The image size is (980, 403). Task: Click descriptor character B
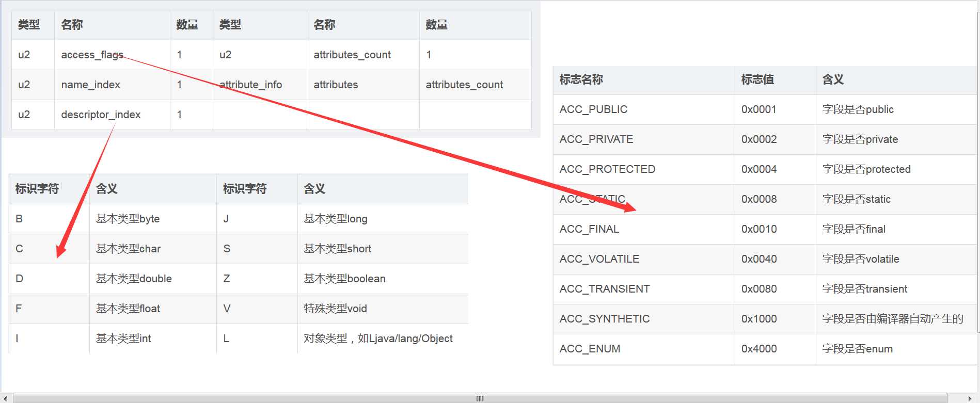click(x=19, y=219)
